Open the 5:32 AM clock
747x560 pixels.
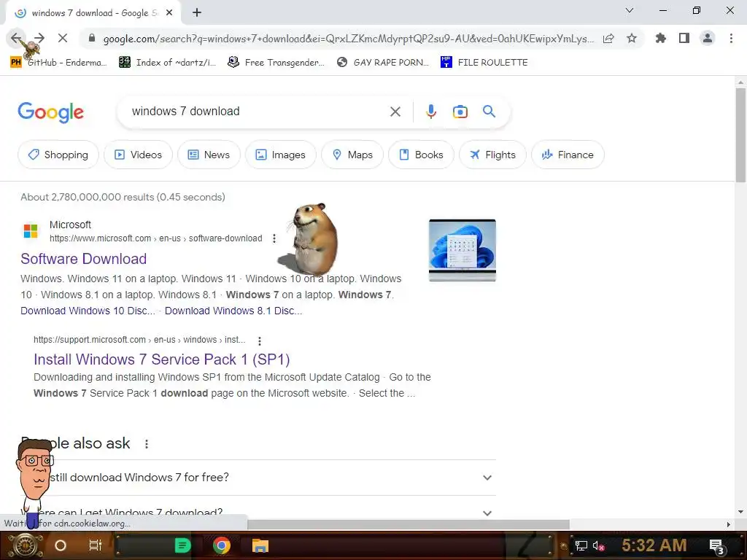(654, 545)
